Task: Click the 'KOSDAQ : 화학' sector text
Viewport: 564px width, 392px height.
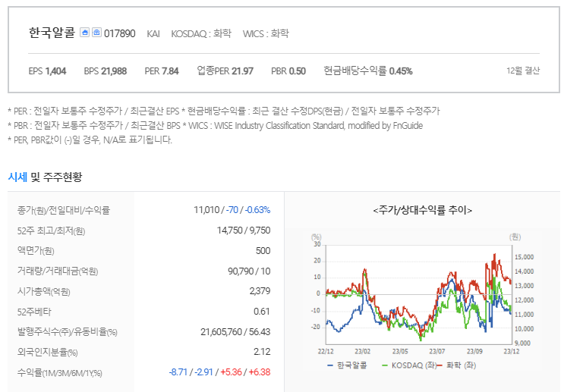Action: [201, 33]
